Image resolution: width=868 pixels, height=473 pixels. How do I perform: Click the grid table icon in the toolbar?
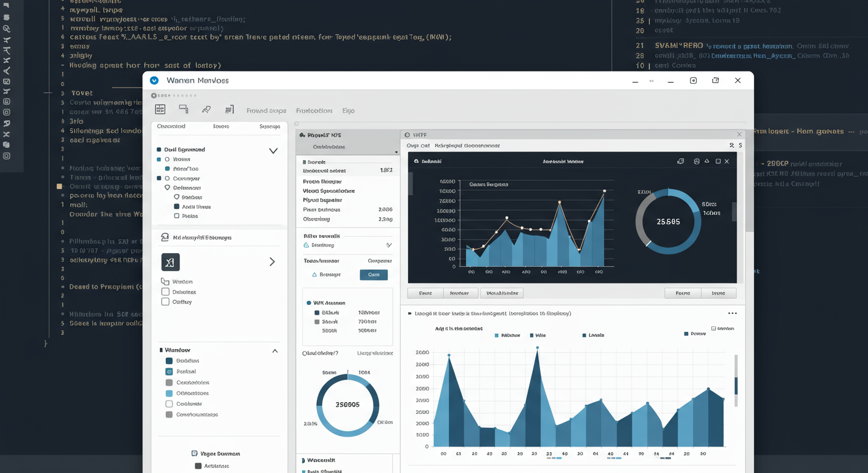160,110
